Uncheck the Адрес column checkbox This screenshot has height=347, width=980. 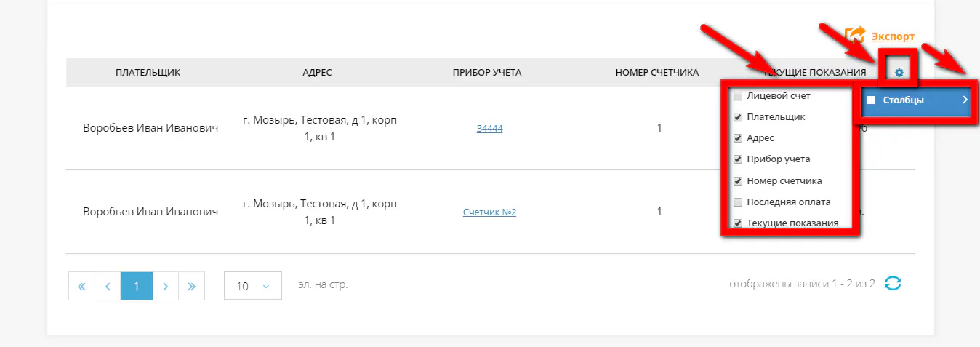[738, 138]
